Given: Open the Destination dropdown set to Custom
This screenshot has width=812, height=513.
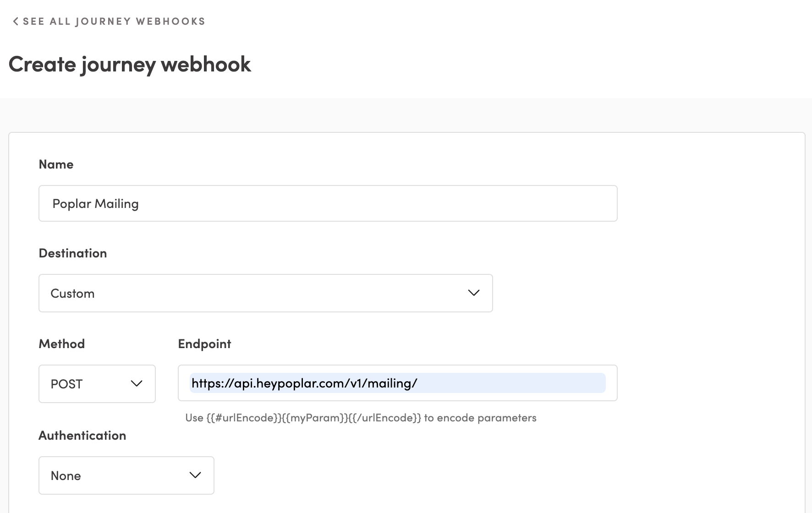Looking at the screenshot, I should pos(265,293).
